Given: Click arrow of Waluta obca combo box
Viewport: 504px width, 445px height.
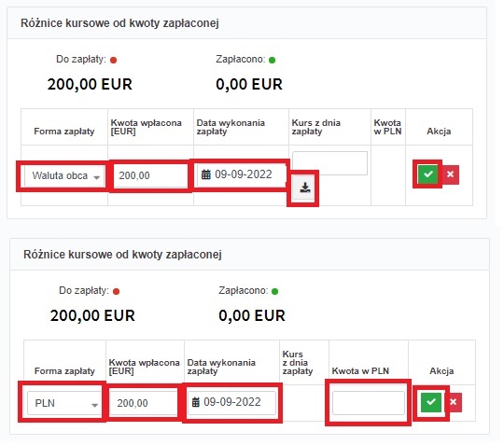Looking at the screenshot, I should point(96,177).
